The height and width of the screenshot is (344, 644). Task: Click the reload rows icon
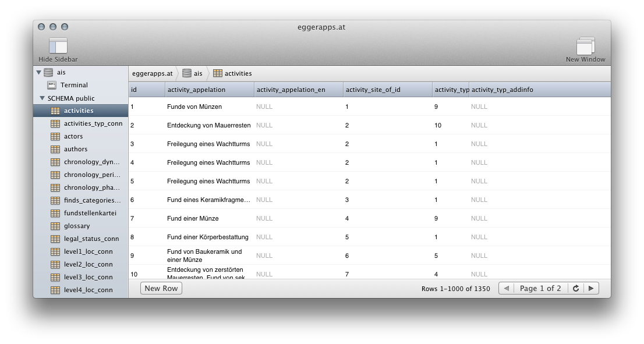pos(576,289)
